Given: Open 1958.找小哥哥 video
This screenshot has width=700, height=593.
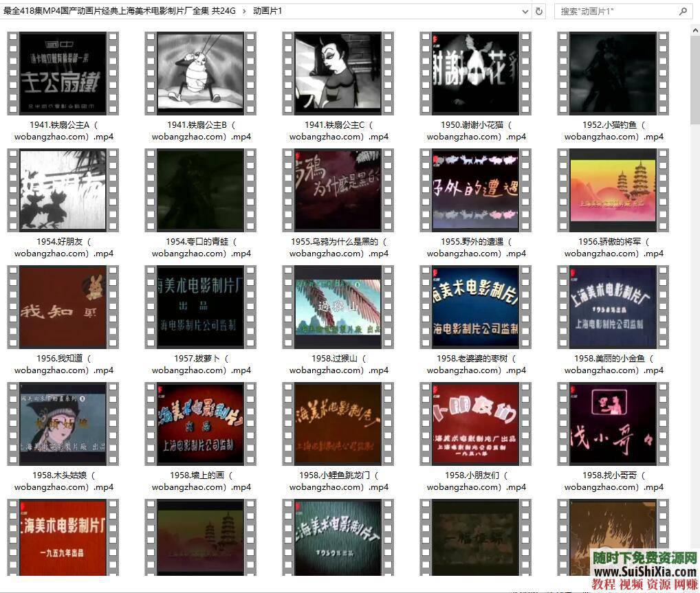Looking at the screenshot, I should tap(613, 423).
